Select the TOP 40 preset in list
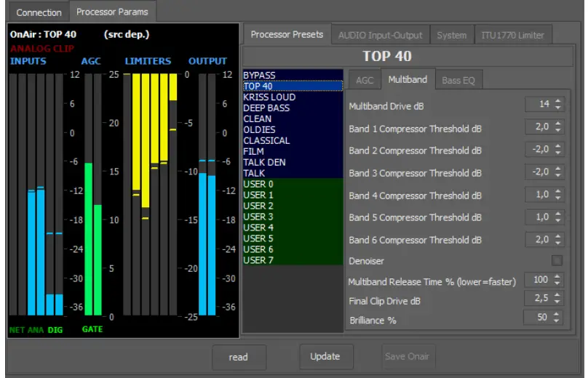Screen dimensions: 588x378 [x=293, y=87]
